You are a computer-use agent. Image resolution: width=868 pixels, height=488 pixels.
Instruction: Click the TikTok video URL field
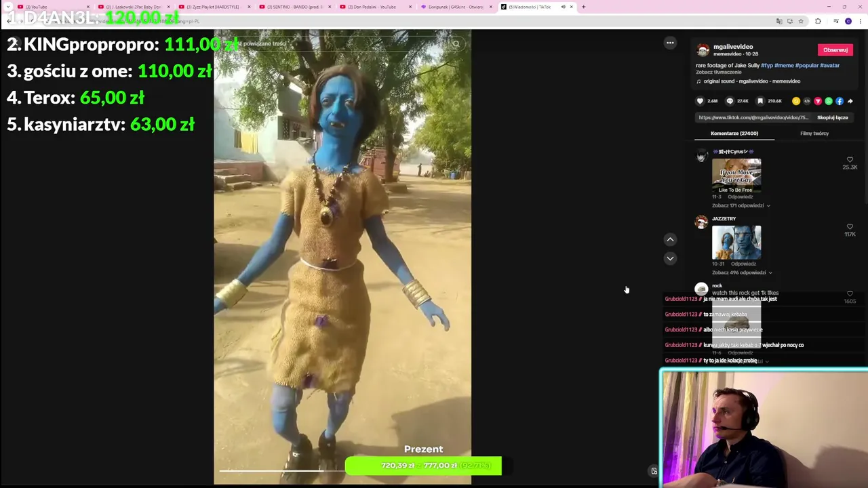click(753, 117)
